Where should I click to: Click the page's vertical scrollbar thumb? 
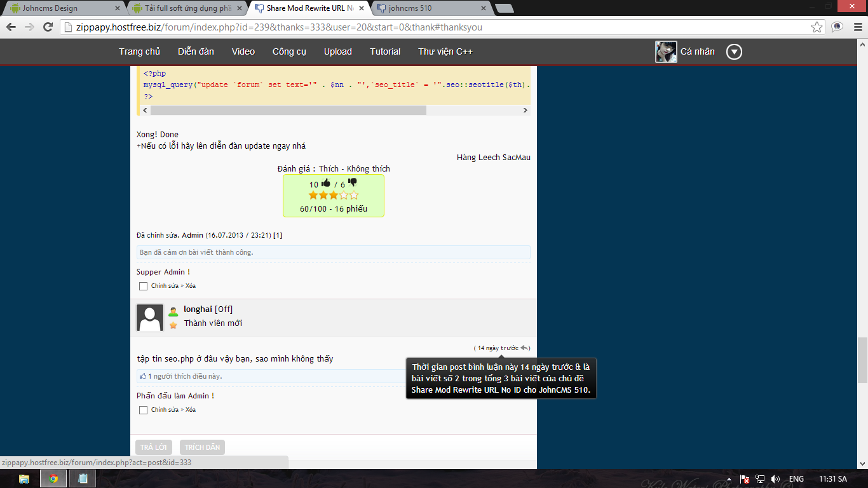862,360
